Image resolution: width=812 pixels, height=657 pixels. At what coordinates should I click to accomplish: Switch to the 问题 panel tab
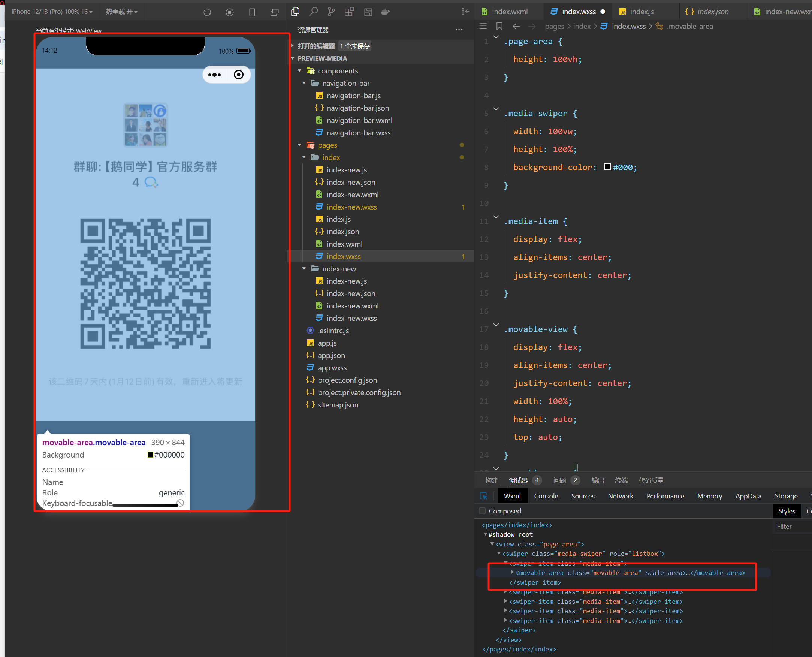click(559, 480)
